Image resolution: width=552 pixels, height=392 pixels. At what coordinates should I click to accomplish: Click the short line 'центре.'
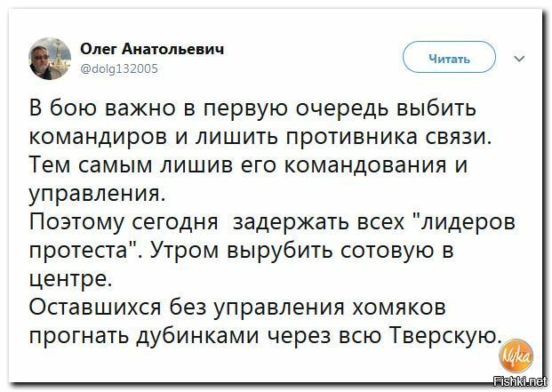coord(70,279)
